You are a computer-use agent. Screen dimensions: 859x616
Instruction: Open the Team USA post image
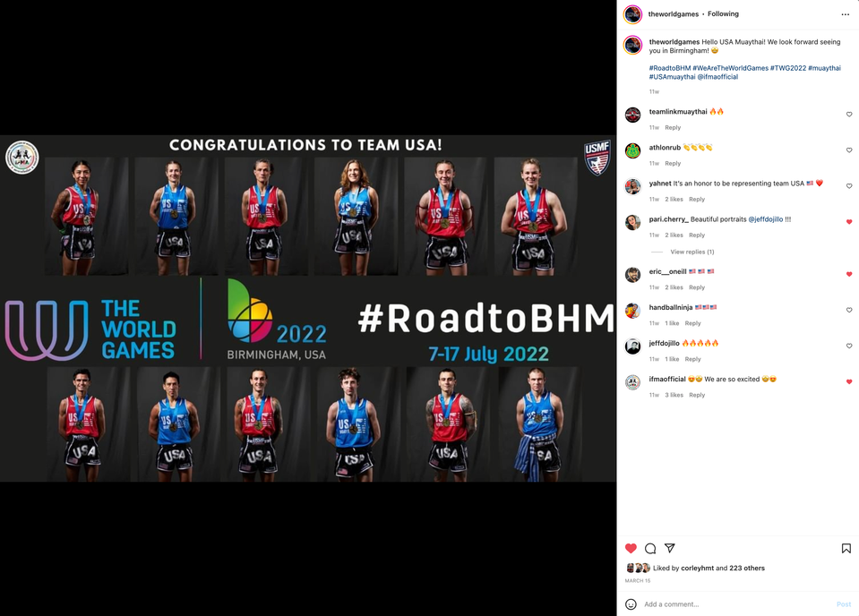(308, 308)
